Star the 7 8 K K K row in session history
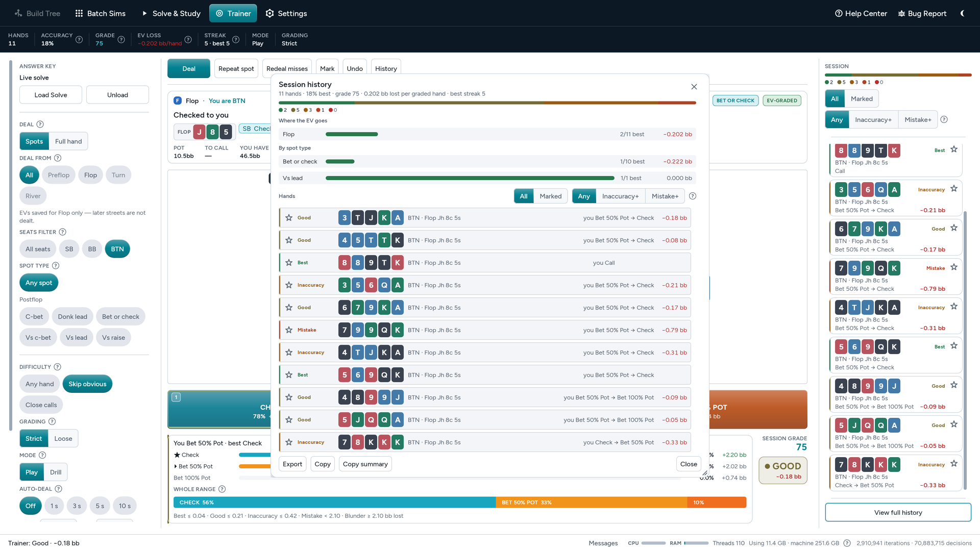This screenshot has width=980, height=551. pos(289,442)
